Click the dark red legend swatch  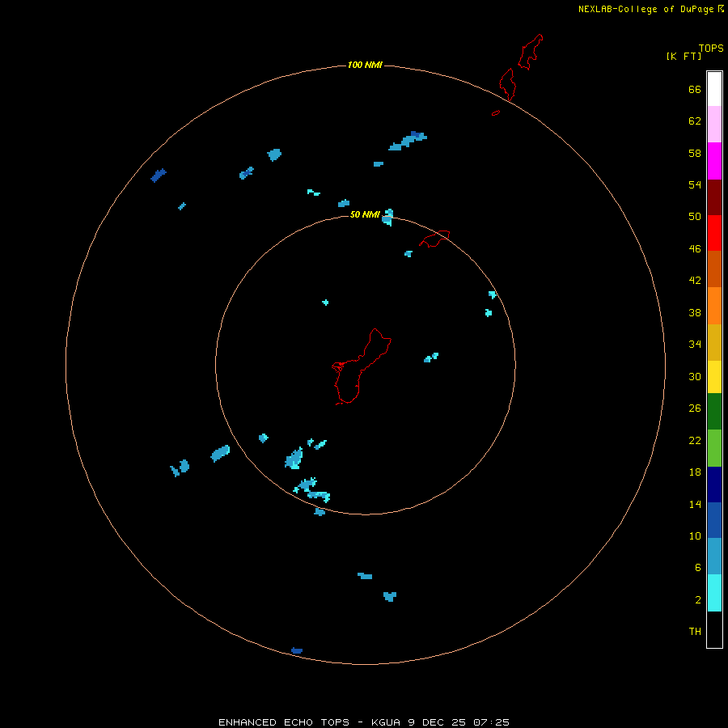[714, 197]
